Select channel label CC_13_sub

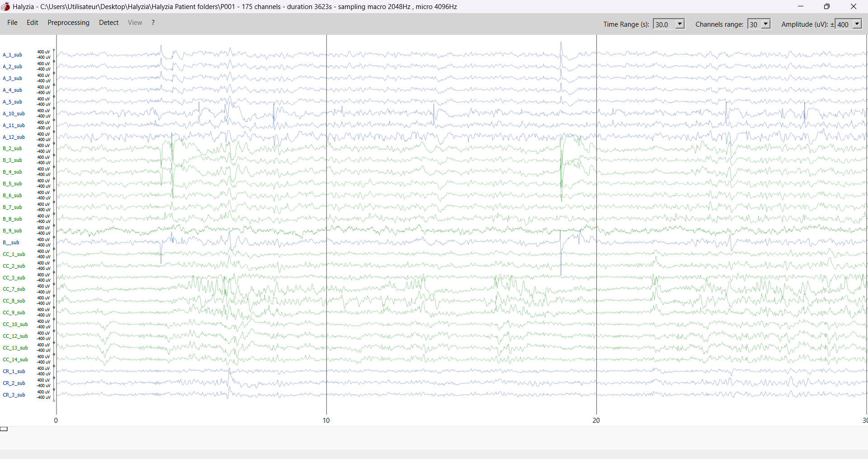click(x=15, y=348)
